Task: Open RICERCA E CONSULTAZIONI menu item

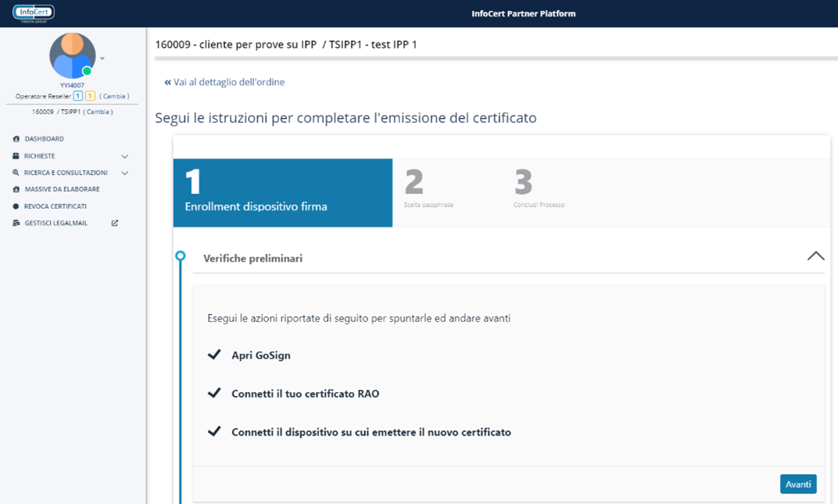Action: (66, 173)
